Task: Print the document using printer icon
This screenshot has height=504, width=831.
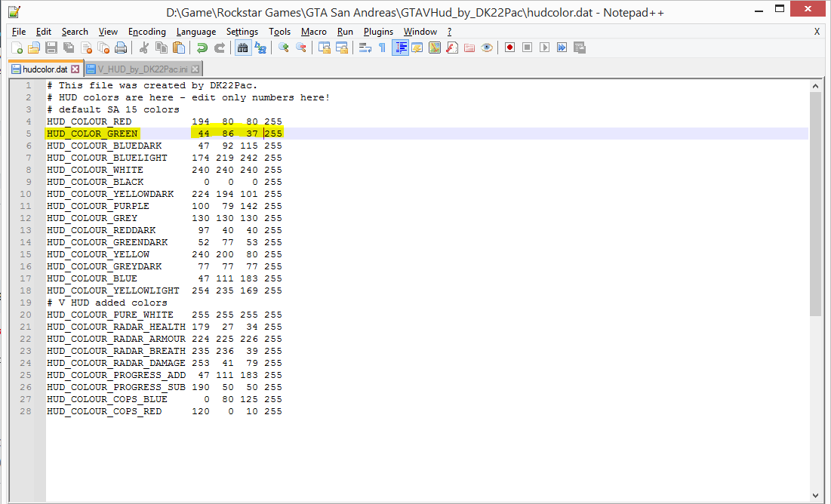Action: click(121, 48)
